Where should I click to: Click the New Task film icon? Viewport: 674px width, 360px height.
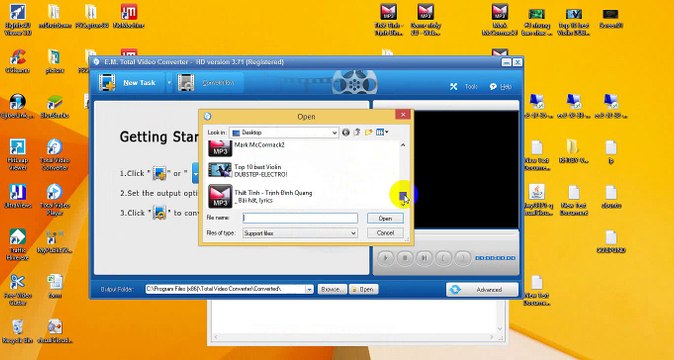coord(107,82)
